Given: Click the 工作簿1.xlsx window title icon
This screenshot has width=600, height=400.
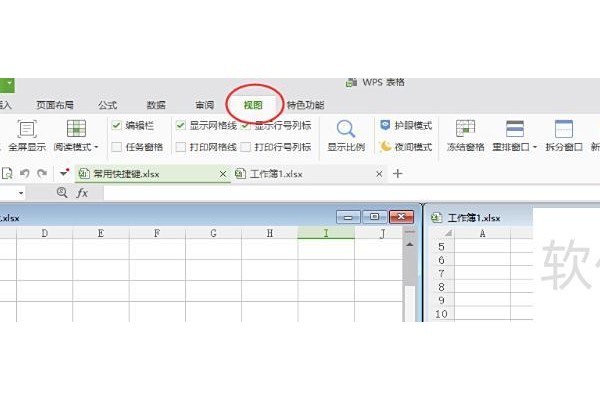Looking at the screenshot, I should [437, 217].
